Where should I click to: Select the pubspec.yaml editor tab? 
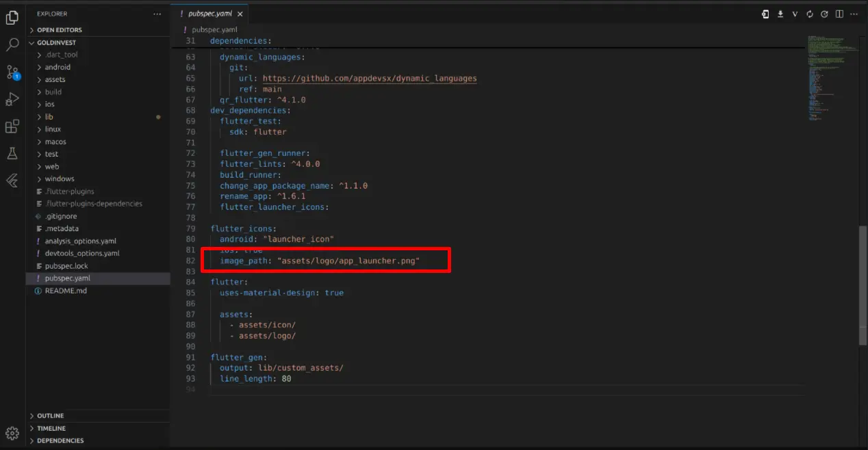(205, 14)
